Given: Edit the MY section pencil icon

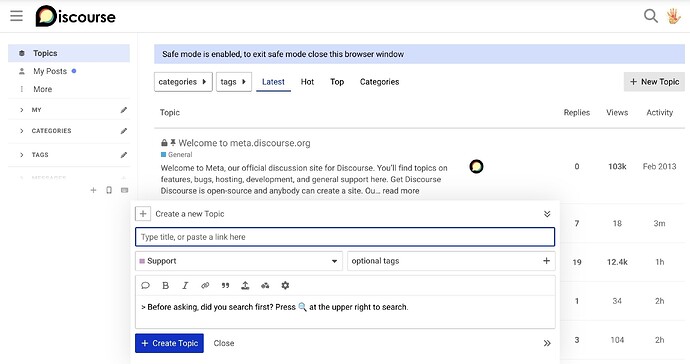Looking at the screenshot, I should tap(124, 110).
